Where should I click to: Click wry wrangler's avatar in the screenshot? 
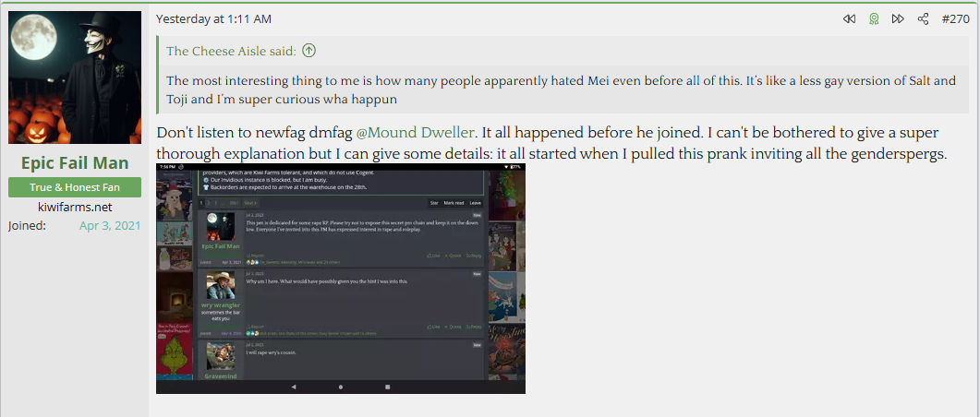pyautogui.click(x=221, y=286)
